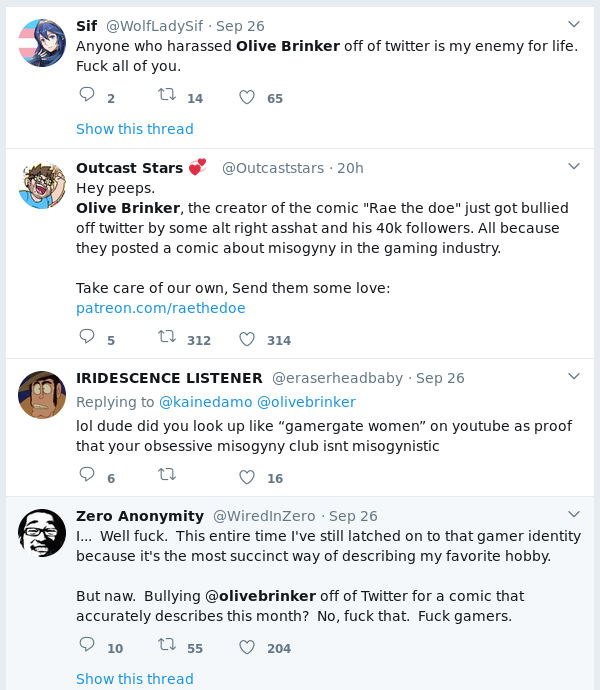Like Zero Anonymity's tweet with 204 likes
This screenshot has width=600, height=690.
pos(247,647)
